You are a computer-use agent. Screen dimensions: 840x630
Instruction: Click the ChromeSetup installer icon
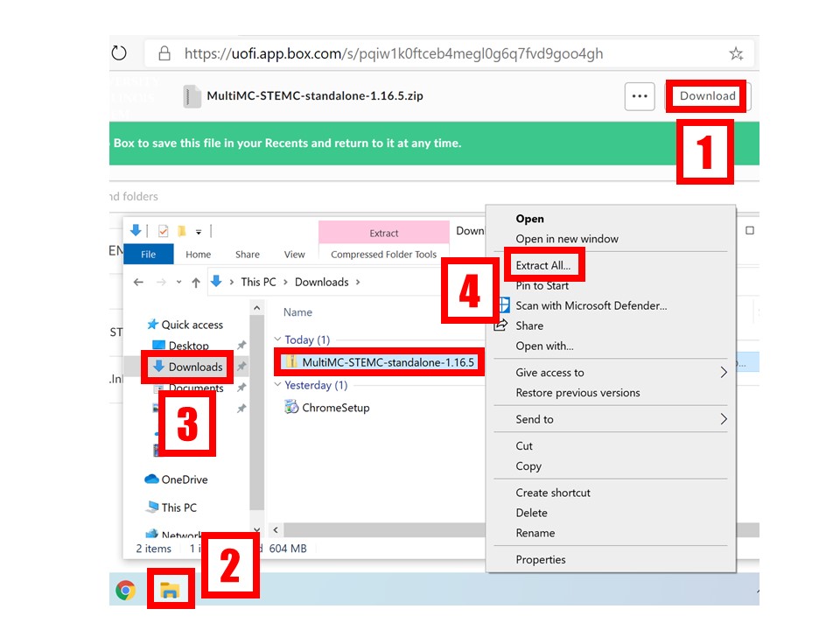click(x=291, y=407)
